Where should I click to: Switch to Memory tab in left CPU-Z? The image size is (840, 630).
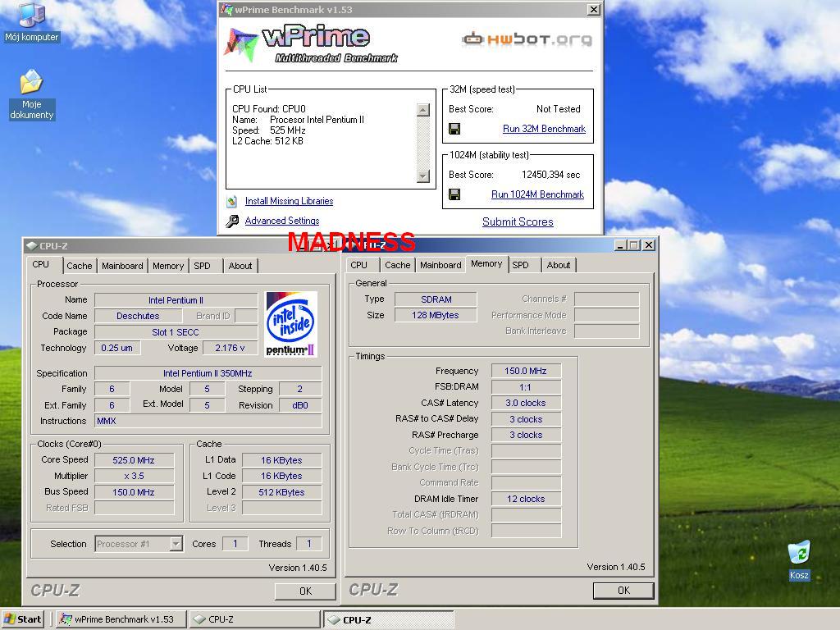167,266
